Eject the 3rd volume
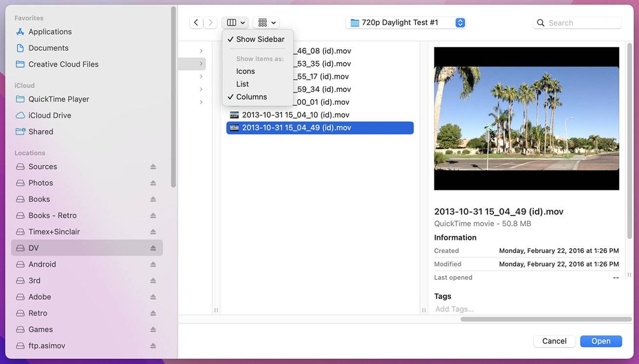This screenshot has height=364, width=639. 153,280
